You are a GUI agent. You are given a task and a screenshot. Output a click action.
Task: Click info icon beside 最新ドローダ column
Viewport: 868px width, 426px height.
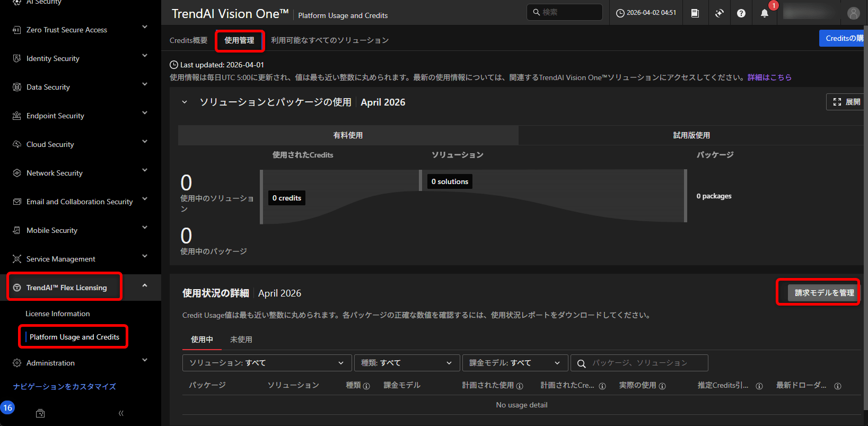click(838, 386)
